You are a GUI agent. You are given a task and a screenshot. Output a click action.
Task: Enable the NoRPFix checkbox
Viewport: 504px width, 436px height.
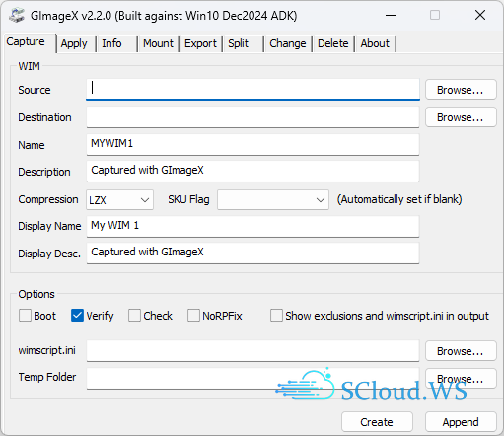click(193, 316)
